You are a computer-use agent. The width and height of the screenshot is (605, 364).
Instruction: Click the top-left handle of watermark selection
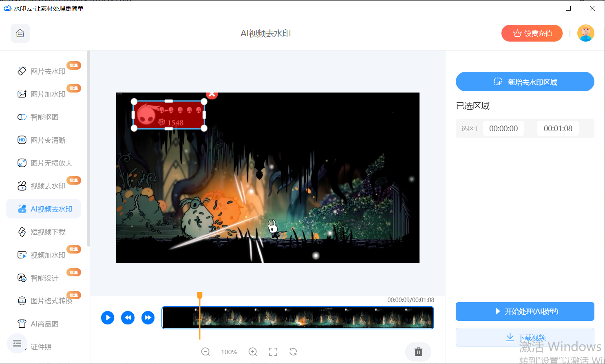click(134, 101)
